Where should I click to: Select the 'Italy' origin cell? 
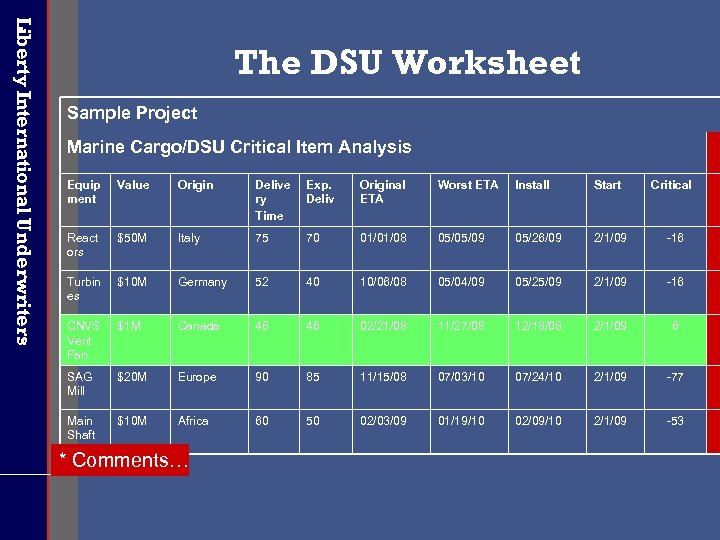click(x=209, y=248)
